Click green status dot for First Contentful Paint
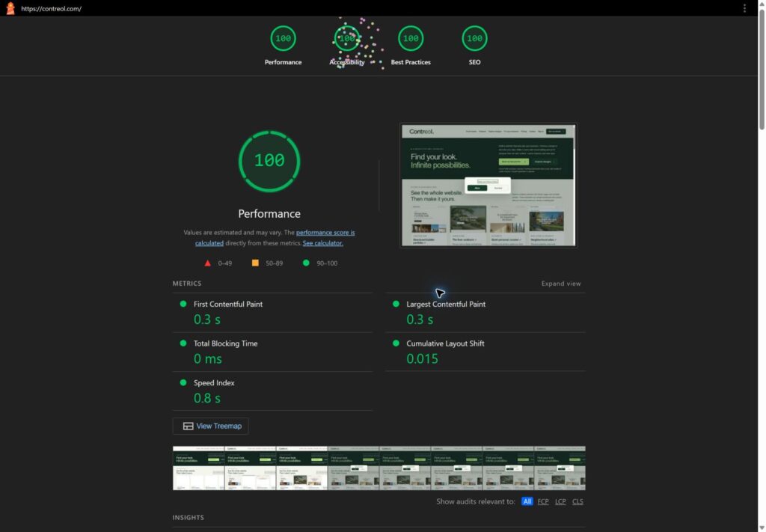This screenshot has width=766, height=532. [x=183, y=304]
